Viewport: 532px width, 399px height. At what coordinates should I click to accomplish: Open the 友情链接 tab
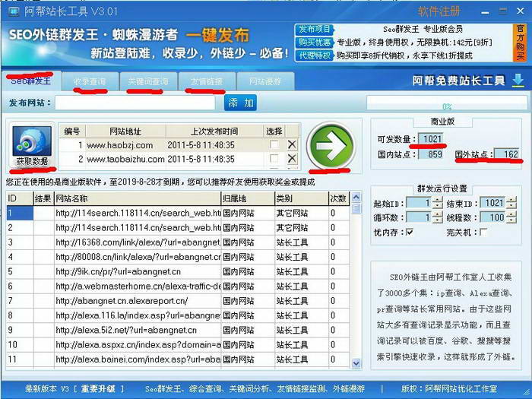tap(207, 81)
